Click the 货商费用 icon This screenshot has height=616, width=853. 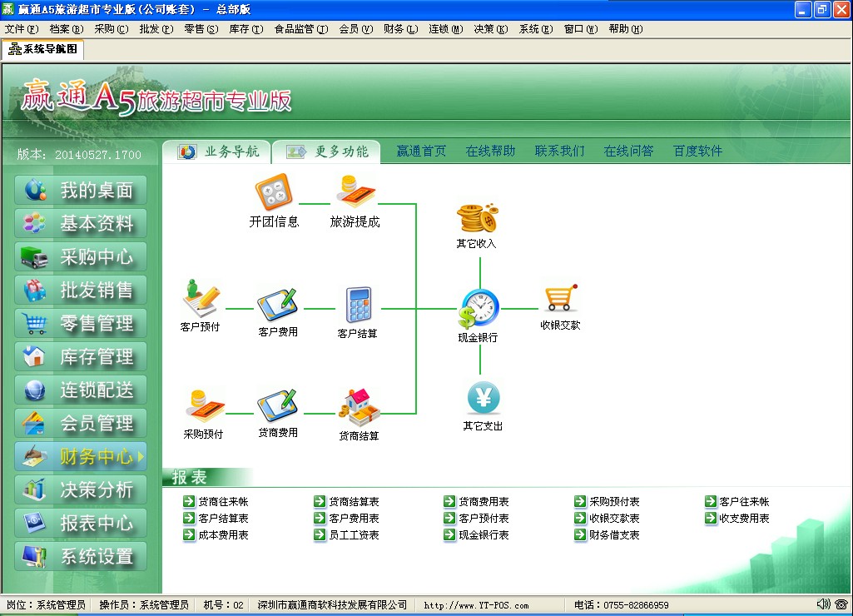click(277, 406)
